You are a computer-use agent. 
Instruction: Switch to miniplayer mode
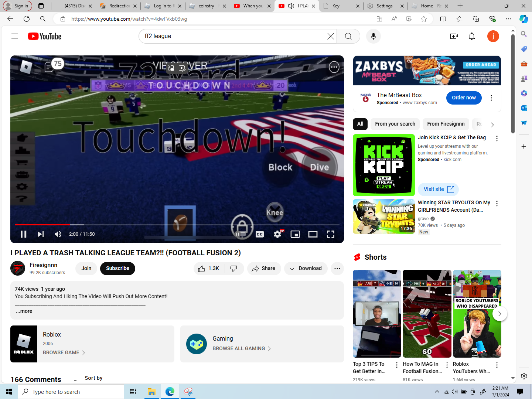point(295,234)
